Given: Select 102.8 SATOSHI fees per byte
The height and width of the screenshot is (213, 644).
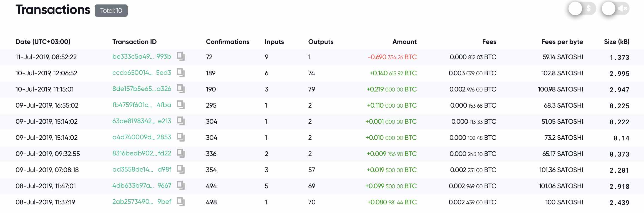Looking at the screenshot, I should [x=562, y=73].
